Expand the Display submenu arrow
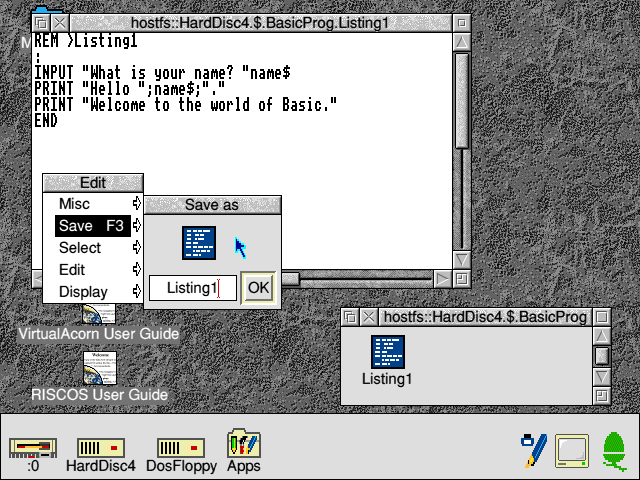640x480 pixels. [137, 291]
